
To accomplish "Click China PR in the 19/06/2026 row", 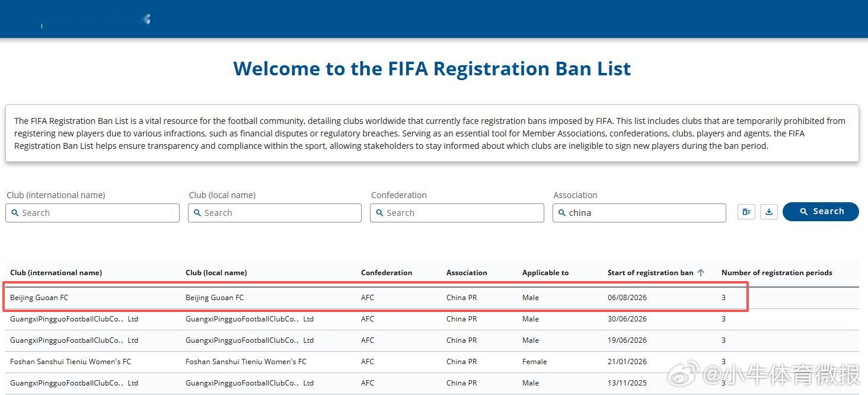I will tap(461, 340).
